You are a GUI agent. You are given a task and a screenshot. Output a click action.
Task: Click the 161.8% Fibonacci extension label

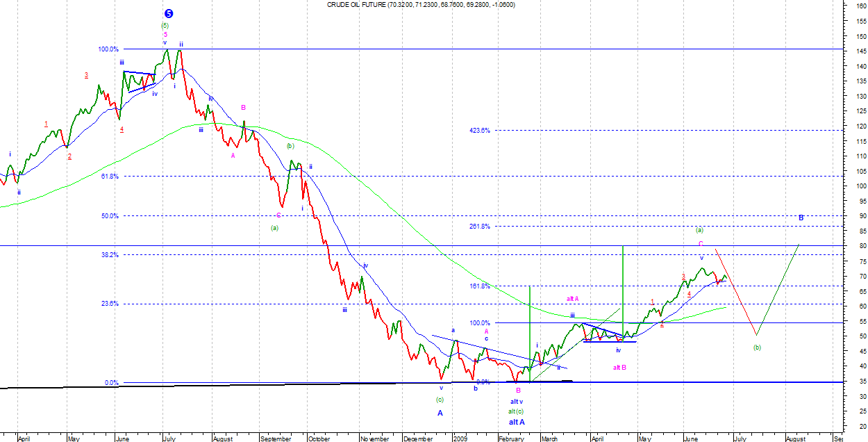[480, 286]
